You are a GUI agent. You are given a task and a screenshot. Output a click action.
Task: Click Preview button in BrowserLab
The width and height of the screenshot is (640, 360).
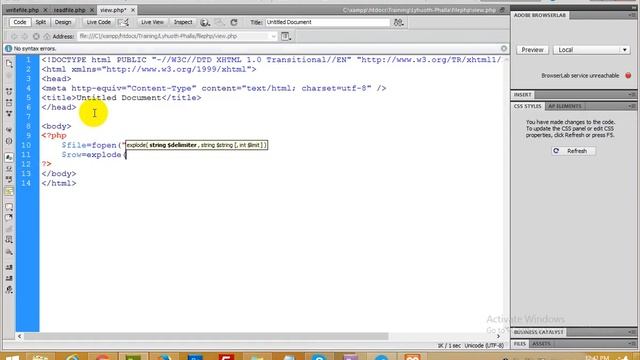(532, 50)
